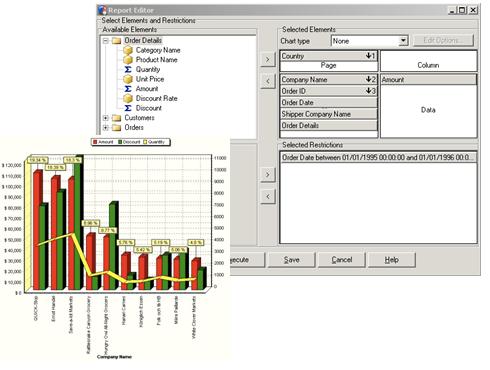Maximize the Report Editor window
490x370 pixels.
pyautogui.click(x=463, y=10)
